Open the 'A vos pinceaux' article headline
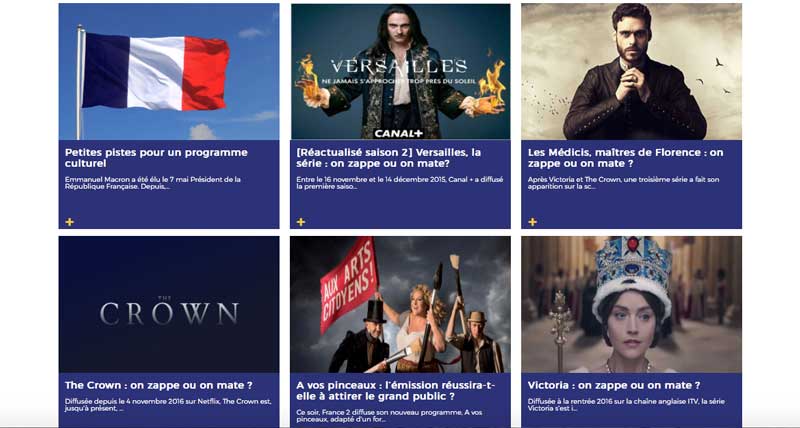Viewport: 800px width, 428px height. point(395,391)
